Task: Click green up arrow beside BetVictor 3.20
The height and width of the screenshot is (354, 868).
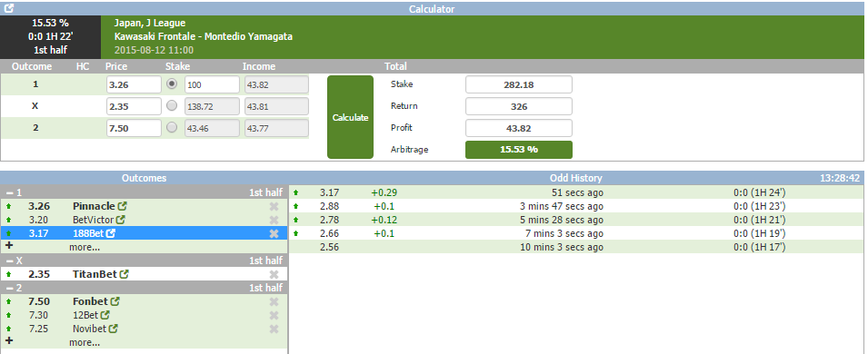Action: (8, 220)
